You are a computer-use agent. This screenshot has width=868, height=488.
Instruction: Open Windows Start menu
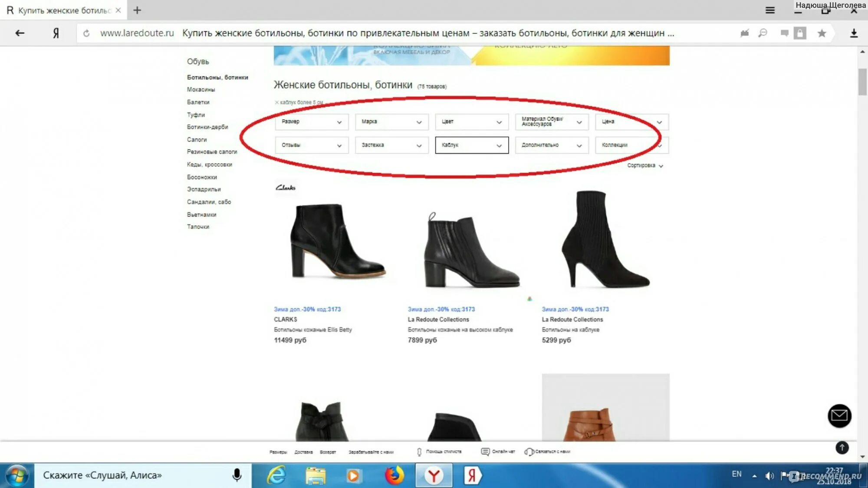click(x=16, y=475)
